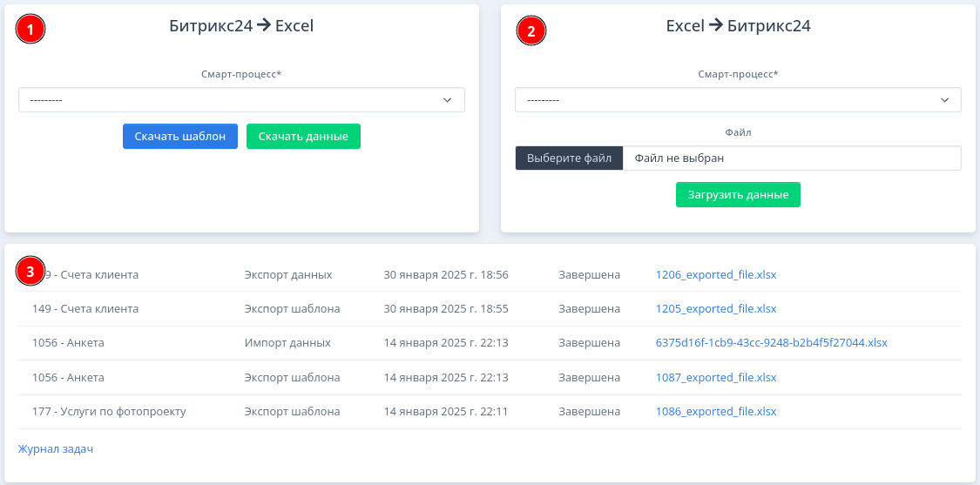Click the Excel → Битрикс24 heading
The height and width of the screenshot is (485, 980).
pyautogui.click(x=738, y=25)
